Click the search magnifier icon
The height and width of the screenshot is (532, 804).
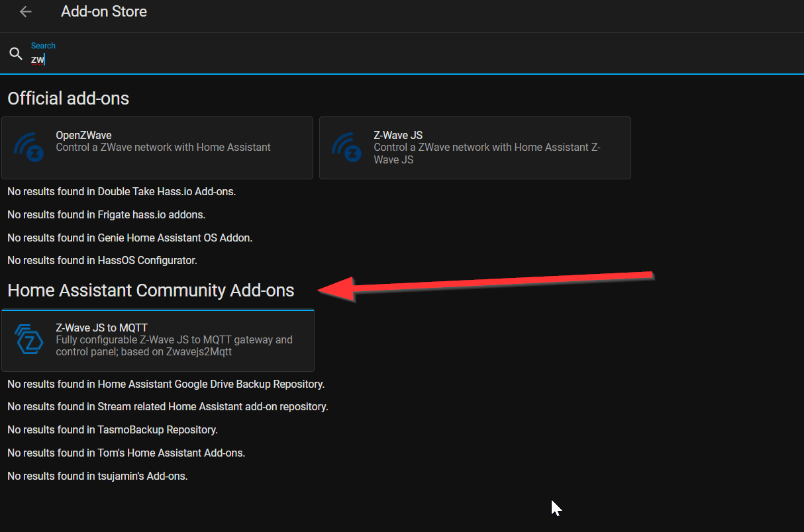click(x=16, y=54)
